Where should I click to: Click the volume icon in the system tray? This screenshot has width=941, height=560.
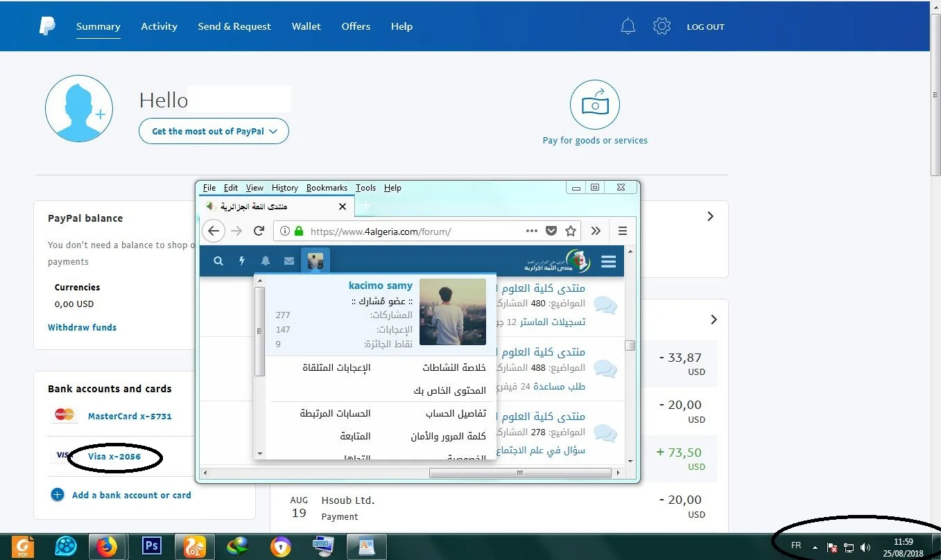click(865, 547)
